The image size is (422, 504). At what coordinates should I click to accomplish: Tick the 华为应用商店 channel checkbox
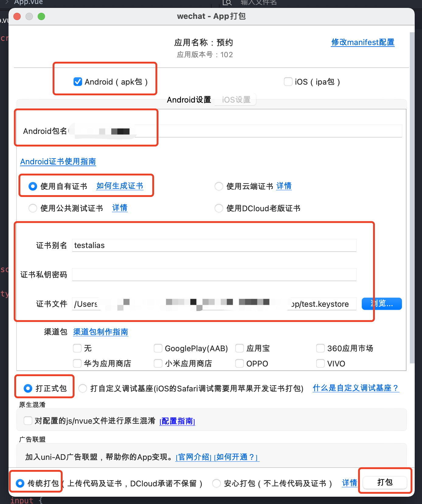(x=77, y=363)
